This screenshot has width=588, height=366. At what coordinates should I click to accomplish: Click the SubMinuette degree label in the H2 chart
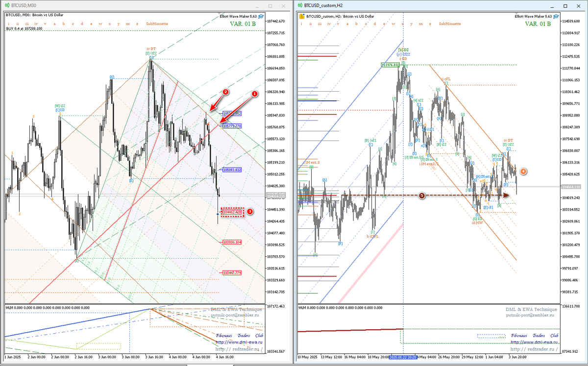pyautogui.click(x=450, y=24)
